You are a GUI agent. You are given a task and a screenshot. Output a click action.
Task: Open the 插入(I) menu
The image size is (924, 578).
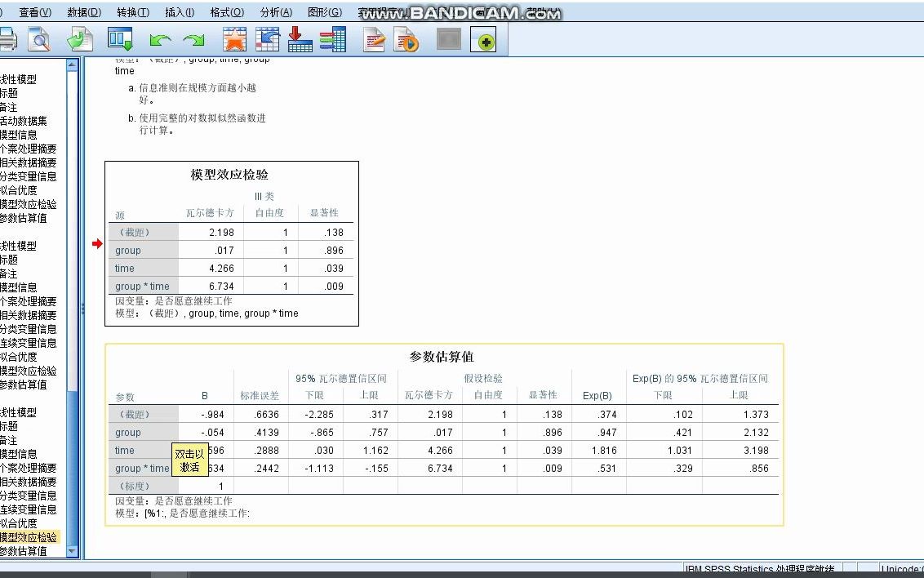(178, 12)
